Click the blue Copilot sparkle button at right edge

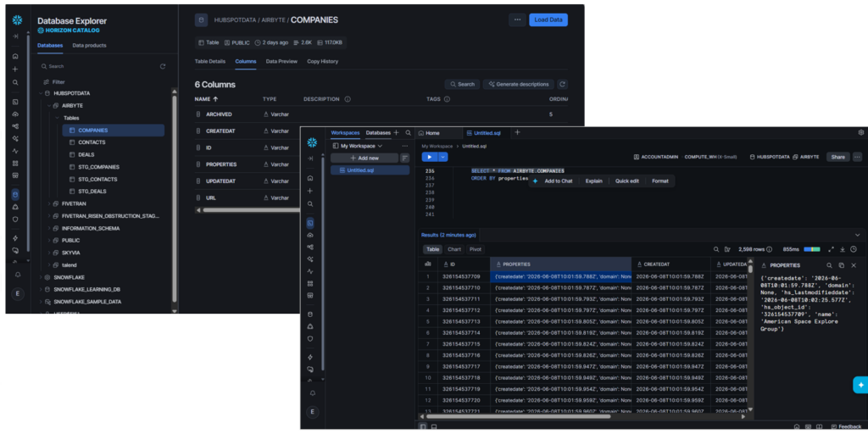pyautogui.click(x=861, y=385)
